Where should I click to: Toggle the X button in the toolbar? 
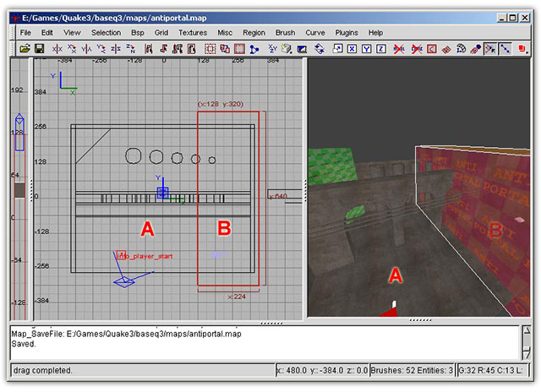click(x=352, y=50)
